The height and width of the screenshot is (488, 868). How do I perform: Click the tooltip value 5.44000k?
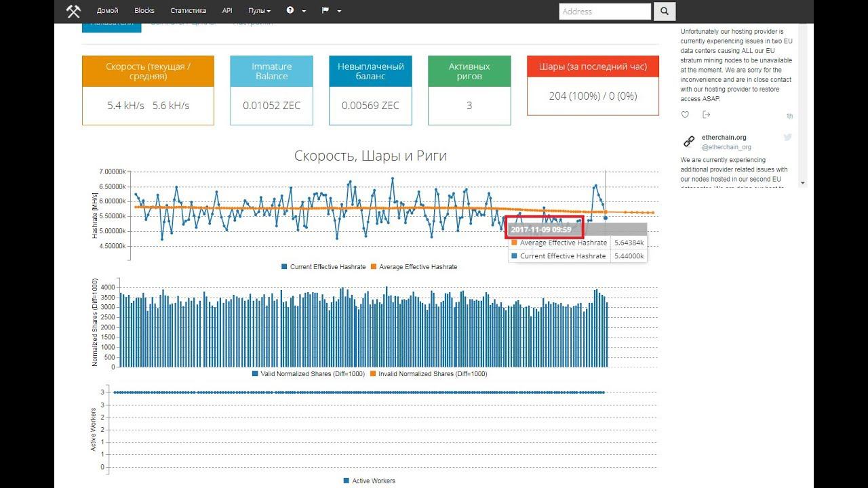click(627, 256)
